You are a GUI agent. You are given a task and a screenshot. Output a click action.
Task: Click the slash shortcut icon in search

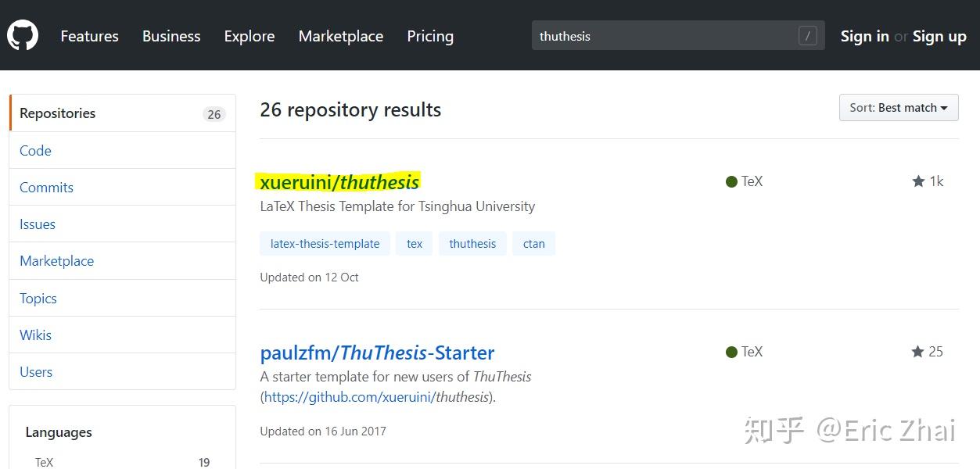tap(807, 36)
